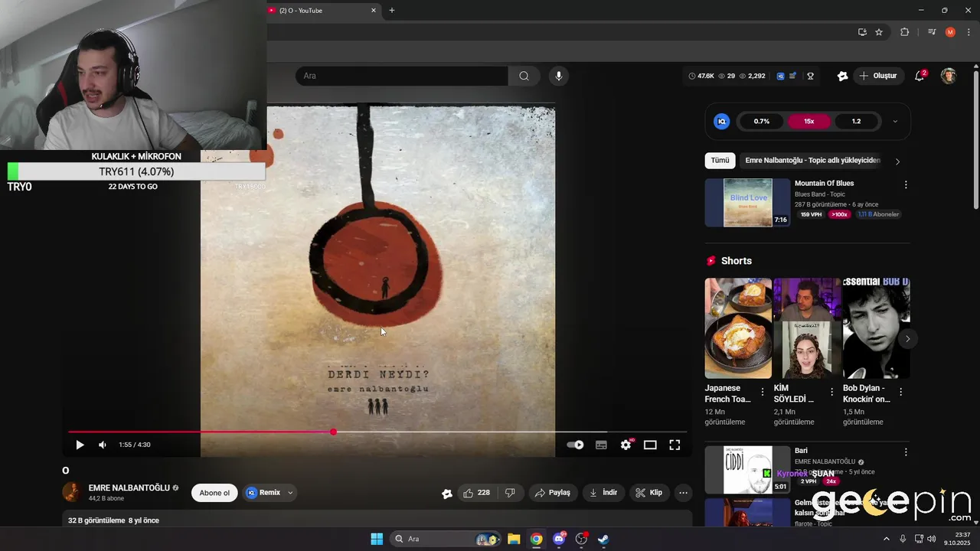Open the Mountain Of Blues video thumbnail
The image size is (980, 551).
(x=747, y=203)
